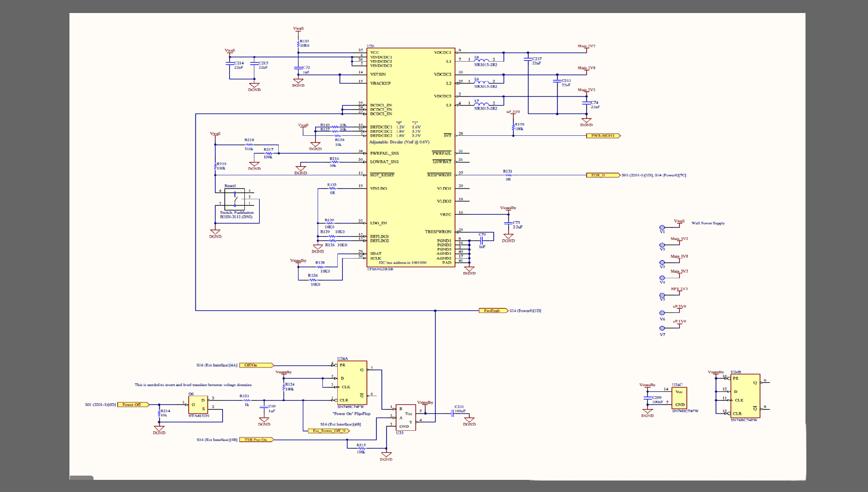The image size is (868, 492).
Task: Click 'Adjustable: Divider (Vref @ 0.6V)' note
Action: tap(399, 142)
